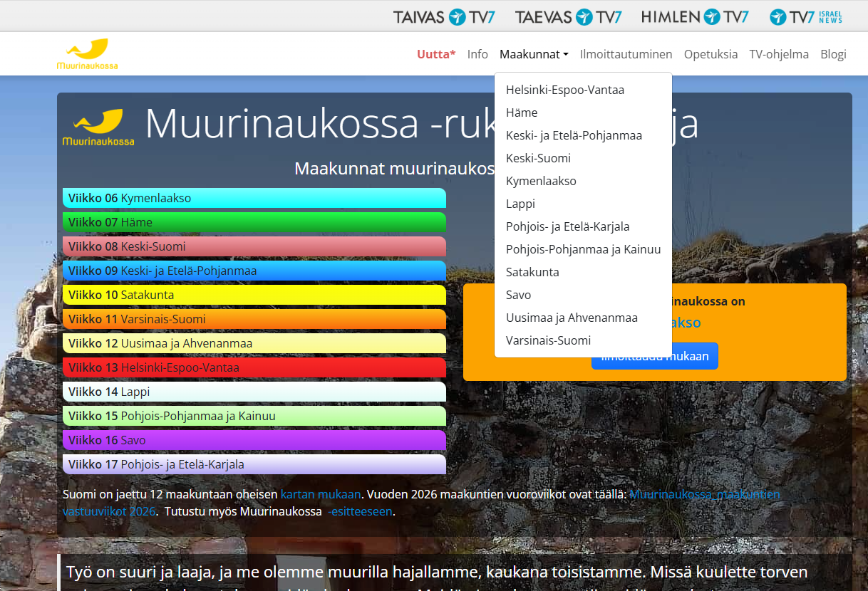View the TV-ohjelma page

click(x=779, y=53)
